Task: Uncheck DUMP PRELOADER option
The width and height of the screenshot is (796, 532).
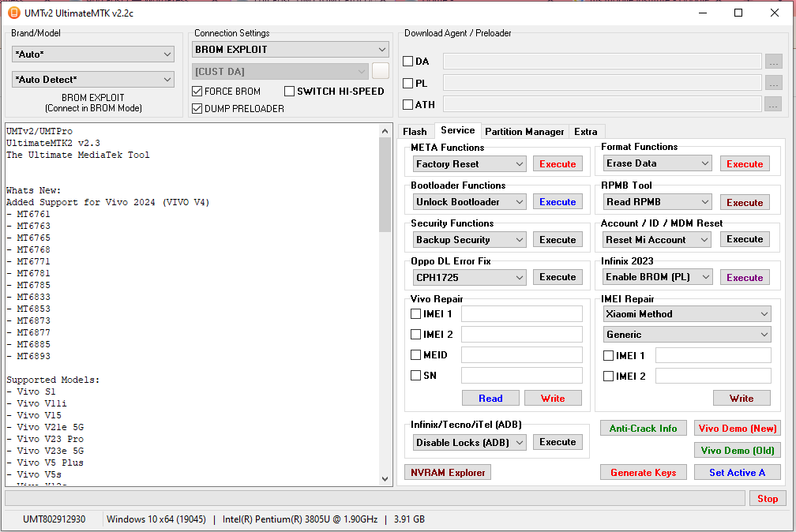Action: (x=197, y=109)
